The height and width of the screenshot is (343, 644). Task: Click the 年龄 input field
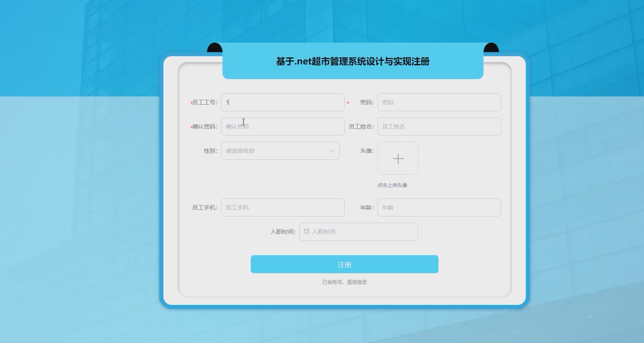click(438, 207)
